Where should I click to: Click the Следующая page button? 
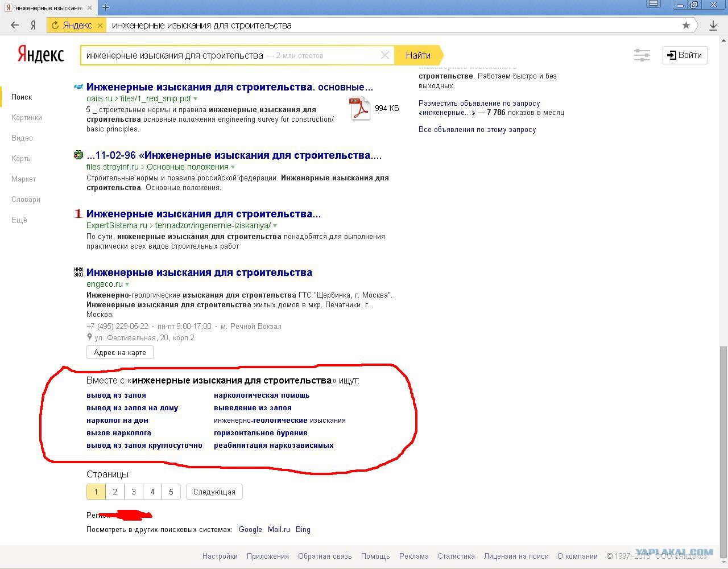pyautogui.click(x=214, y=492)
